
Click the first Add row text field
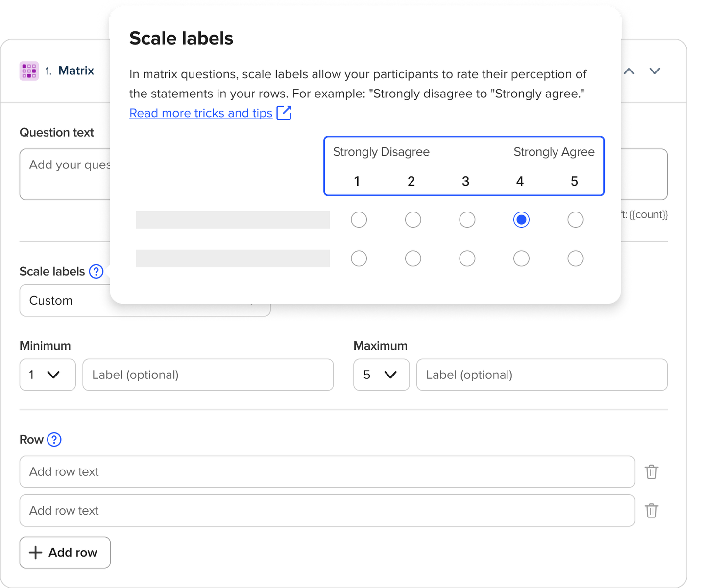point(327,472)
